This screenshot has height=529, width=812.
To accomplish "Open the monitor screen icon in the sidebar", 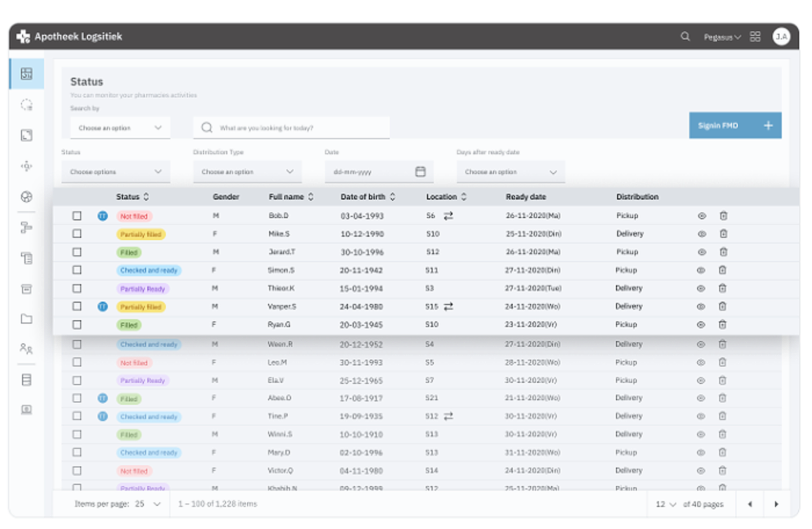I will [26, 410].
